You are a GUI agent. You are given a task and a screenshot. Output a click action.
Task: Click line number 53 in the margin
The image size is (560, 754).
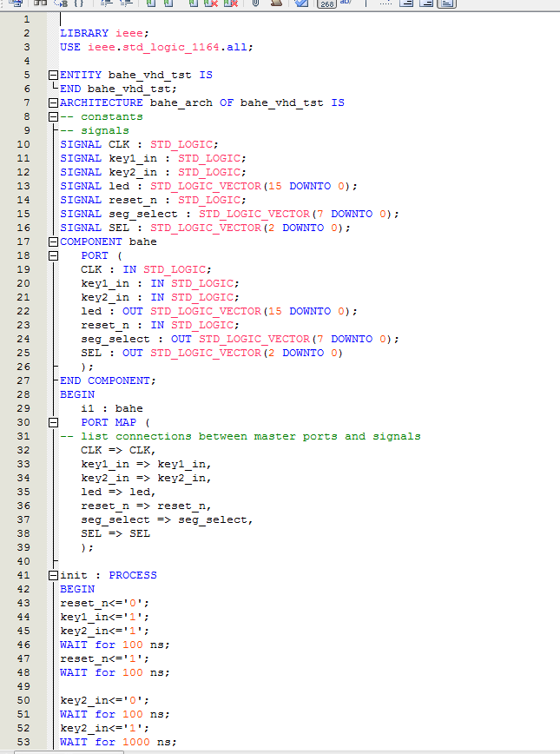[23, 743]
